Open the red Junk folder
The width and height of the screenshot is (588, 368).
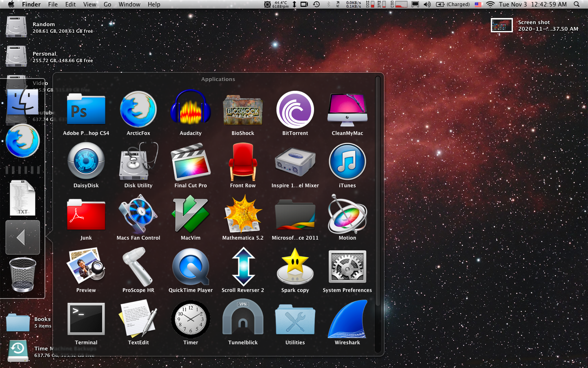coord(86,214)
